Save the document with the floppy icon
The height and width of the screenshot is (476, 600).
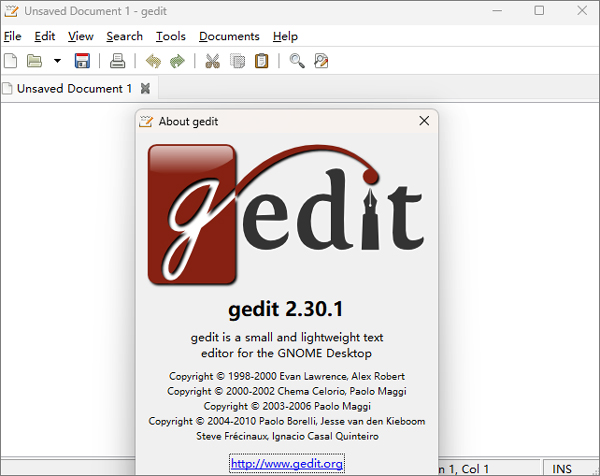click(82, 61)
